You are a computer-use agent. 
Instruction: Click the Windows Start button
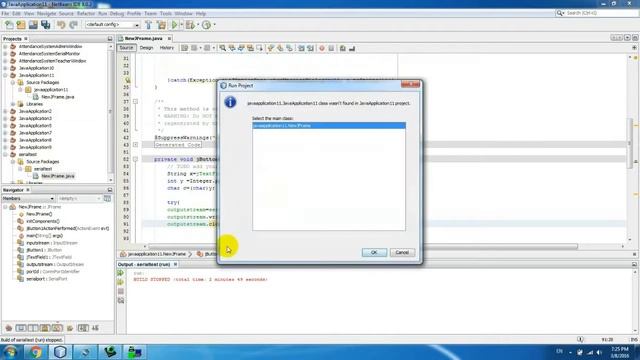tap(10, 352)
